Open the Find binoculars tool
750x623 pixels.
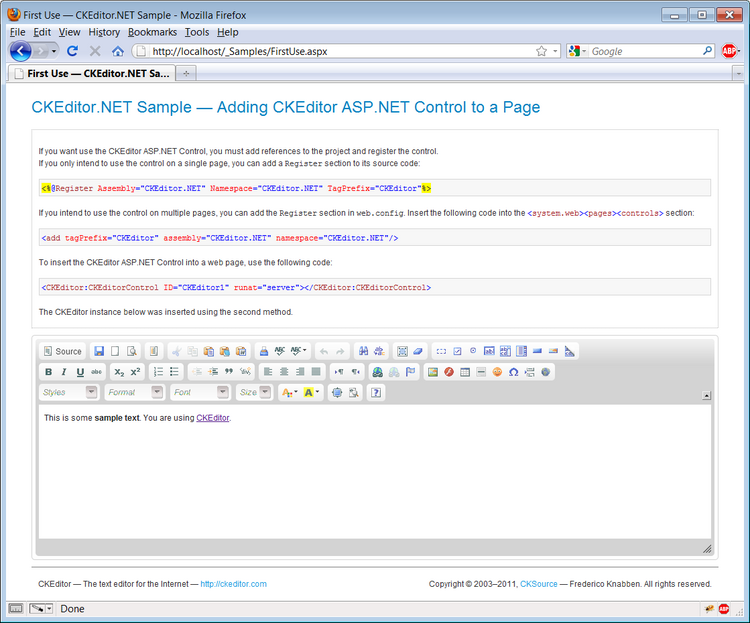(364, 351)
